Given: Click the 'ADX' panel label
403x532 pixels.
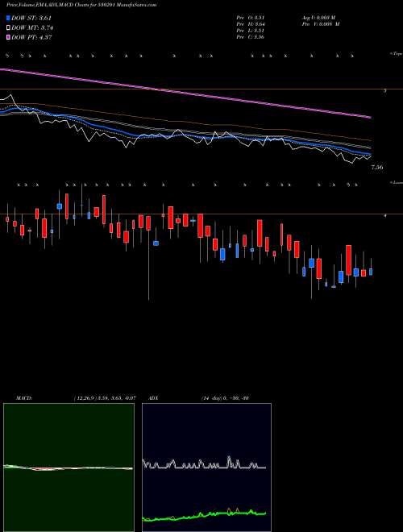Looking at the screenshot, I should tap(153, 398).
